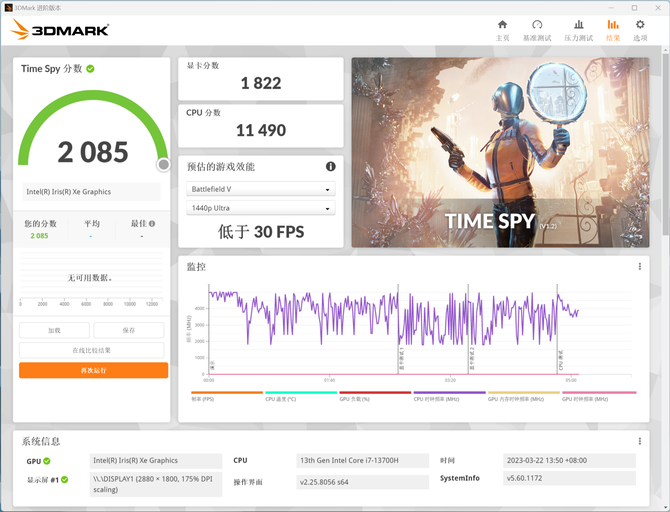670x512 pixels.
Task: Toggle the GPU 内存时钟频率 (MHz) legend series
Action: click(x=524, y=396)
